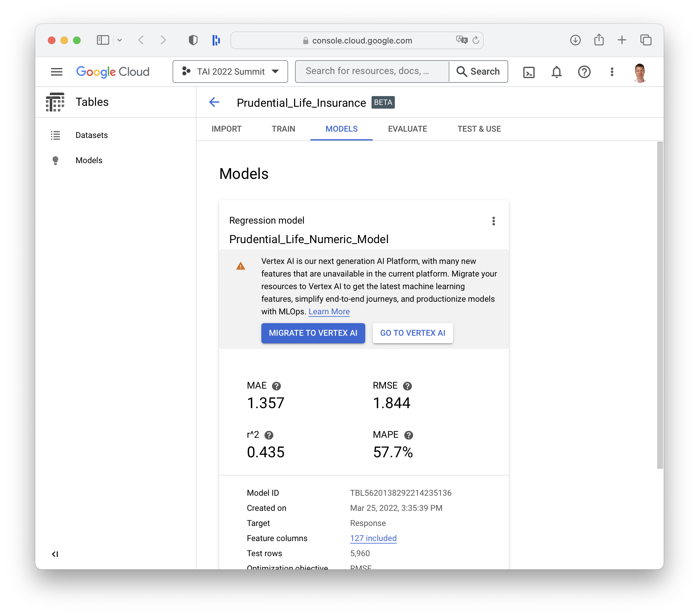699x616 pixels.
Task: Click the Models lightbulb icon in sidebar
Action: (55, 160)
